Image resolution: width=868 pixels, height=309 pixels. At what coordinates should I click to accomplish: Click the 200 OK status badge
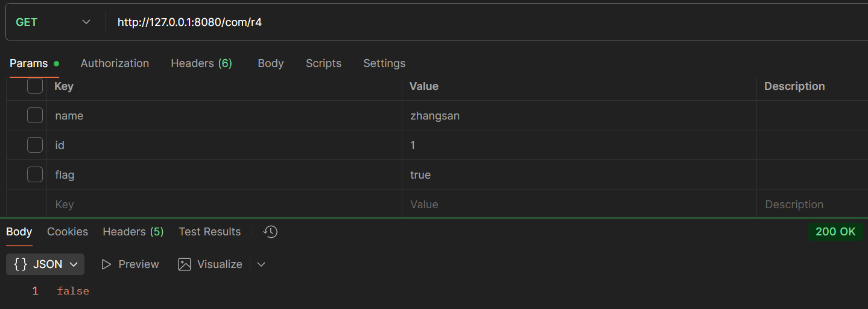pyautogui.click(x=835, y=232)
